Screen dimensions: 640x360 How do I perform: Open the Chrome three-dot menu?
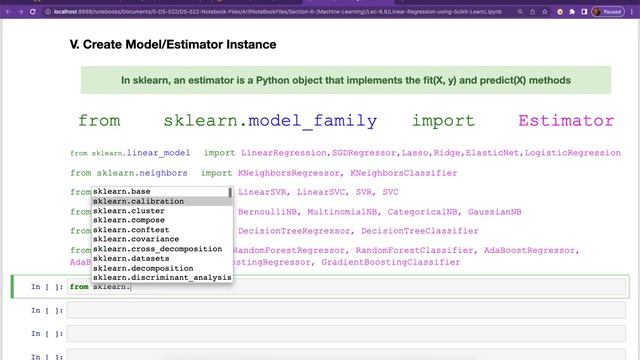click(x=631, y=12)
